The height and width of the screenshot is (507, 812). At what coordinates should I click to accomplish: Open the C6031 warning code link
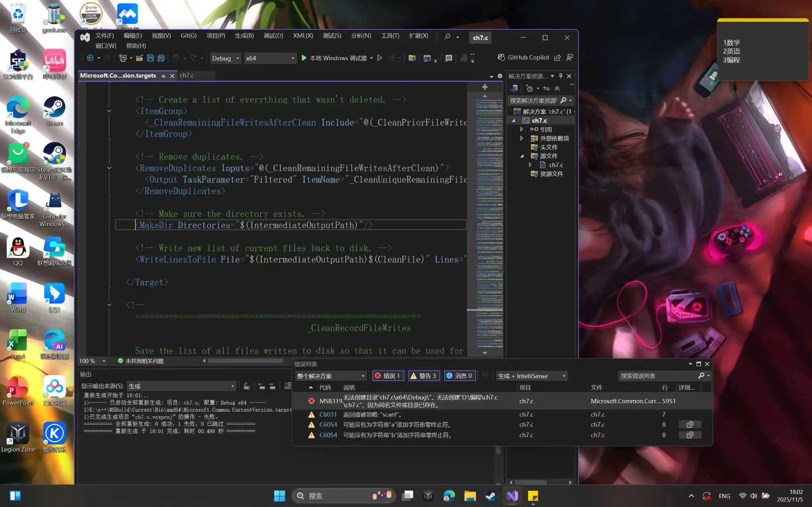(x=328, y=414)
